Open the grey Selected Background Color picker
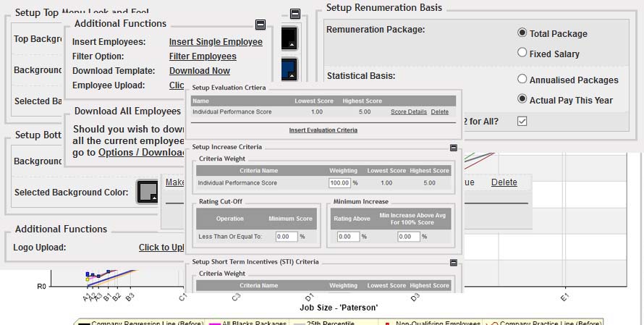The image size is (644, 325). point(148,193)
